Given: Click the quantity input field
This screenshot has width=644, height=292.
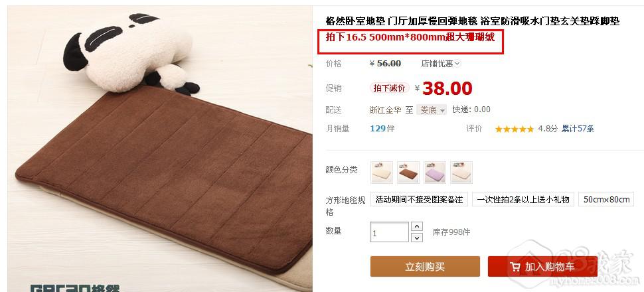Looking at the screenshot, I should coord(389,232).
